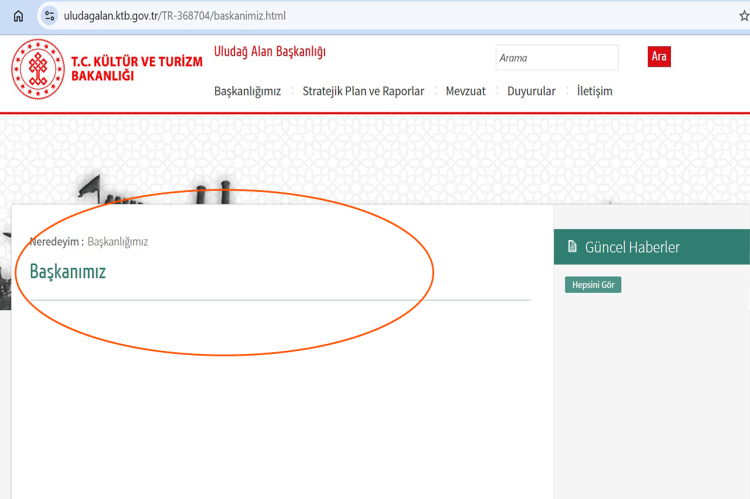
Task: Bookmark this page with the star icon
Action: [x=743, y=16]
